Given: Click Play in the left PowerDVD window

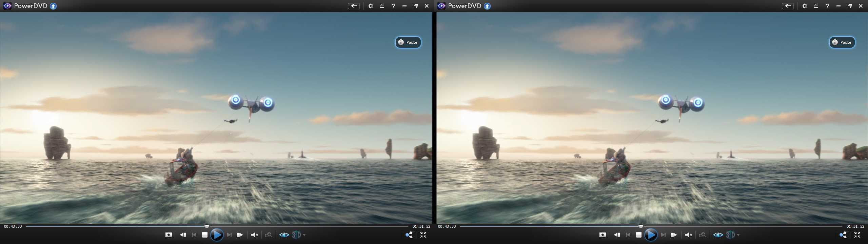Looking at the screenshot, I should [x=217, y=235].
